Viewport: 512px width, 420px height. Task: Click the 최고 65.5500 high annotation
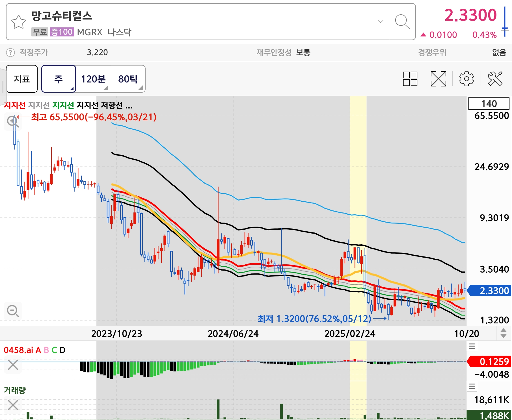point(94,117)
